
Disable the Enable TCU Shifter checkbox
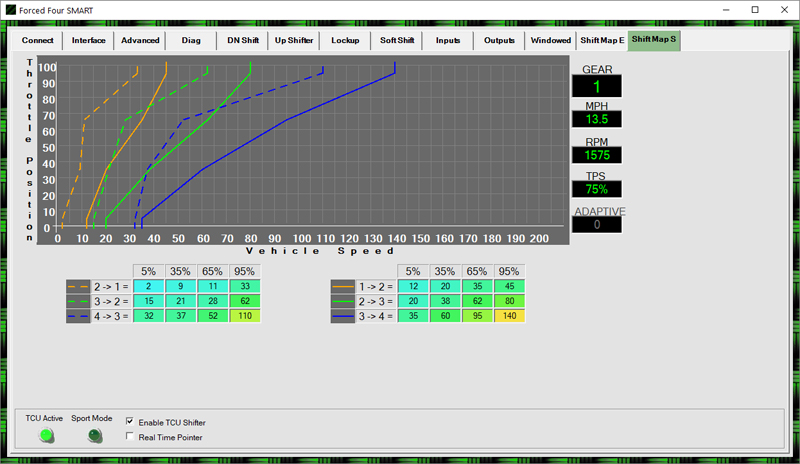(132, 422)
